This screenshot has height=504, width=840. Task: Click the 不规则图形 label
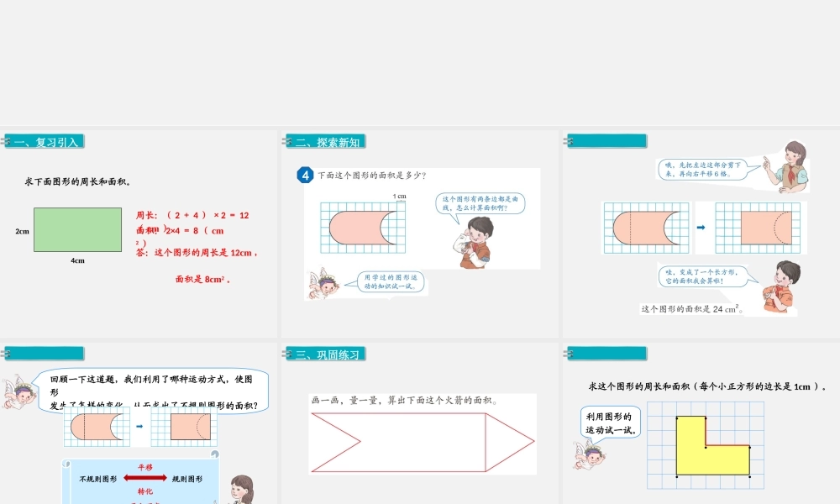click(98, 479)
